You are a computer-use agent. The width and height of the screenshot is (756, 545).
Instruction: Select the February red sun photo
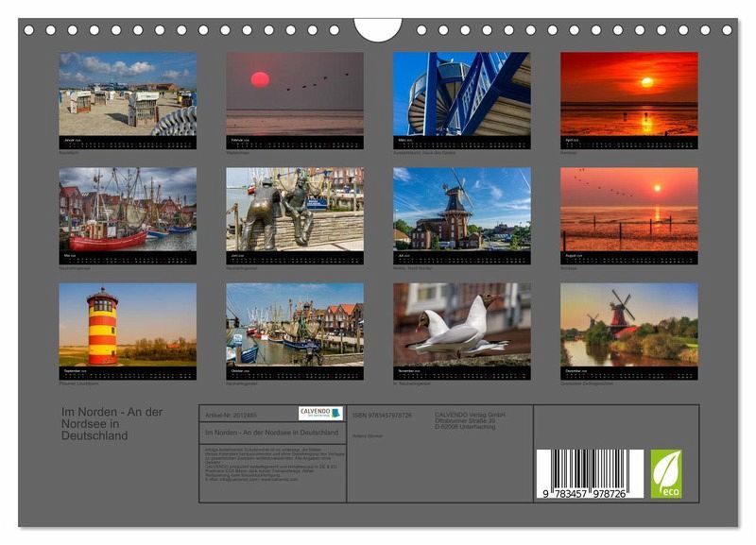tap(295, 94)
